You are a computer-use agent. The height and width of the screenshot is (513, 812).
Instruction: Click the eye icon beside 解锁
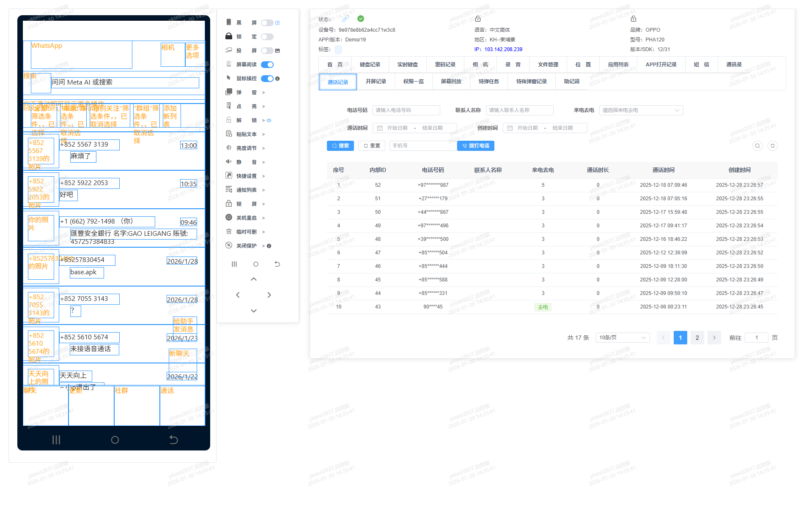pos(269,120)
